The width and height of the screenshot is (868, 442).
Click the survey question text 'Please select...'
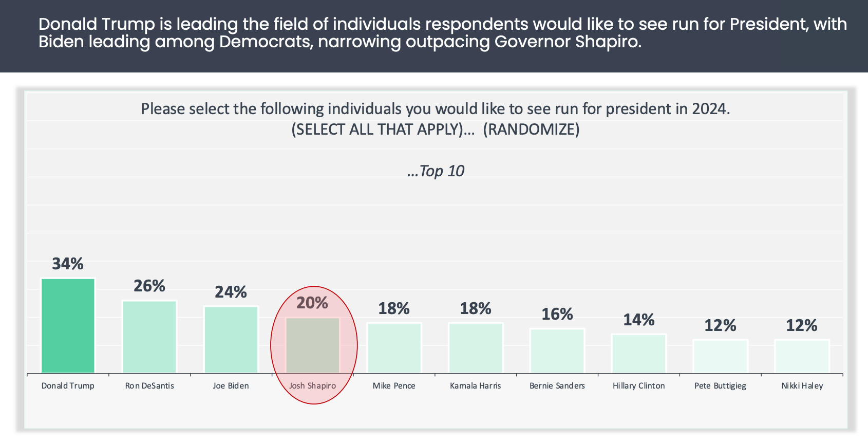pyautogui.click(x=436, y=109)
